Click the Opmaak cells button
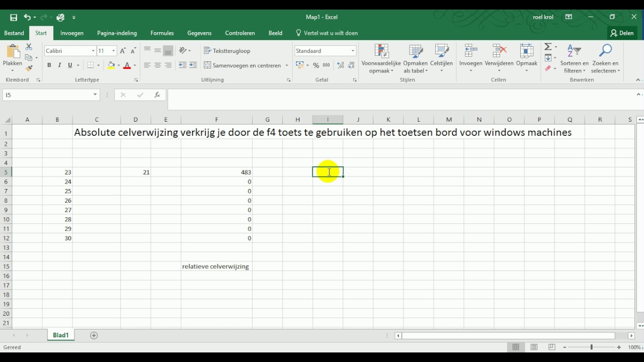 tap(526, 58)
